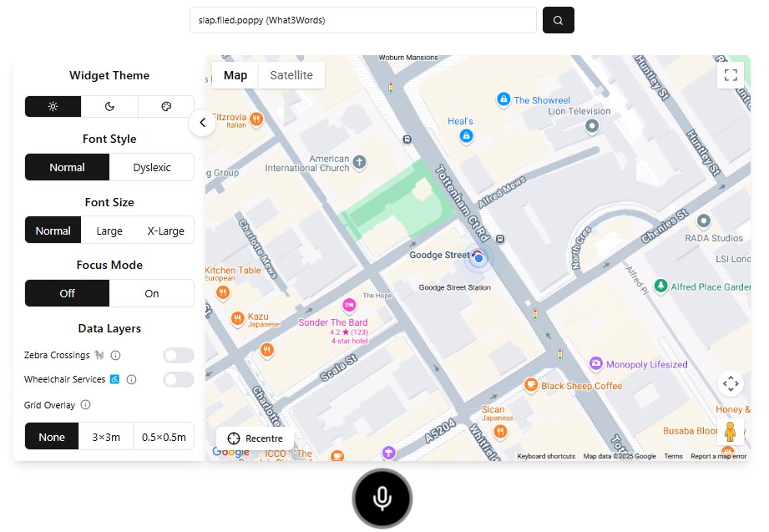
Task: Enable the Zebra Crossings layer switch
Action: (178, 356)
